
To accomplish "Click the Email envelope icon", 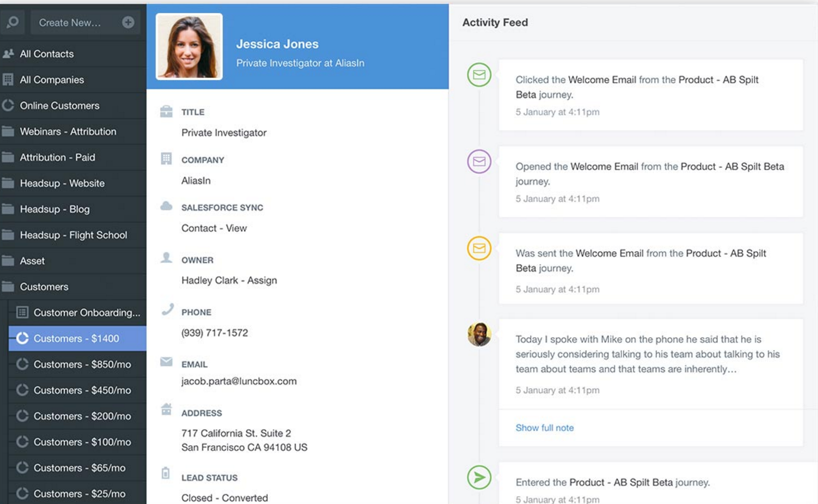I will (x=166, y=362).
